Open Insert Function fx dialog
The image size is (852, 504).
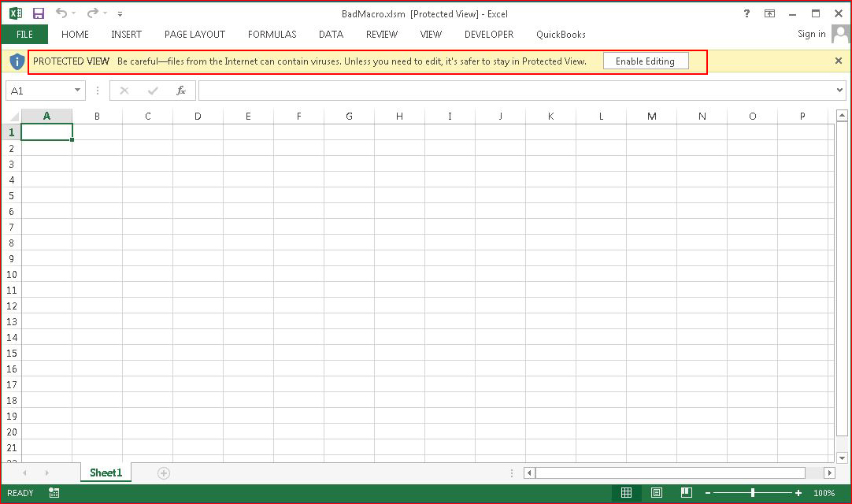click(181, 91)
